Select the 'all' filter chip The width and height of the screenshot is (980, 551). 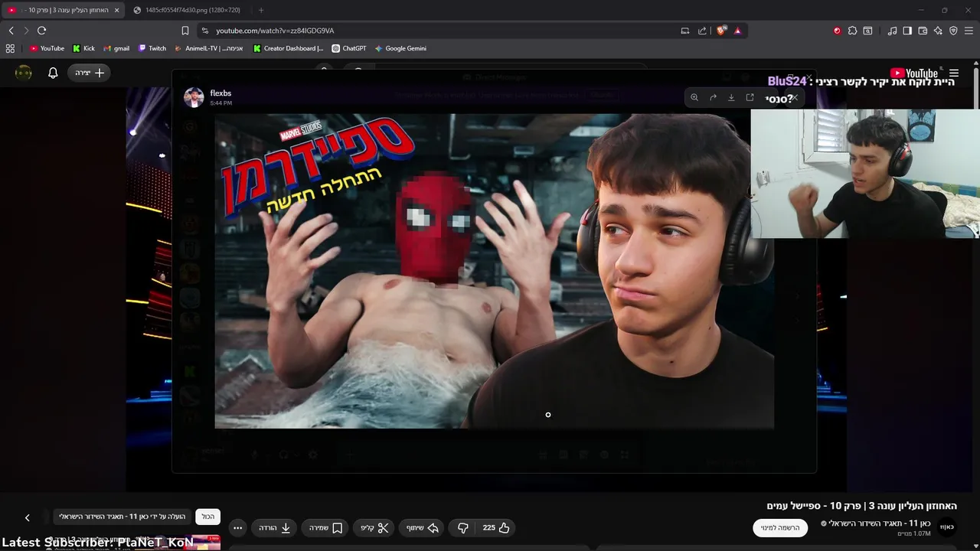click(208, 517)
